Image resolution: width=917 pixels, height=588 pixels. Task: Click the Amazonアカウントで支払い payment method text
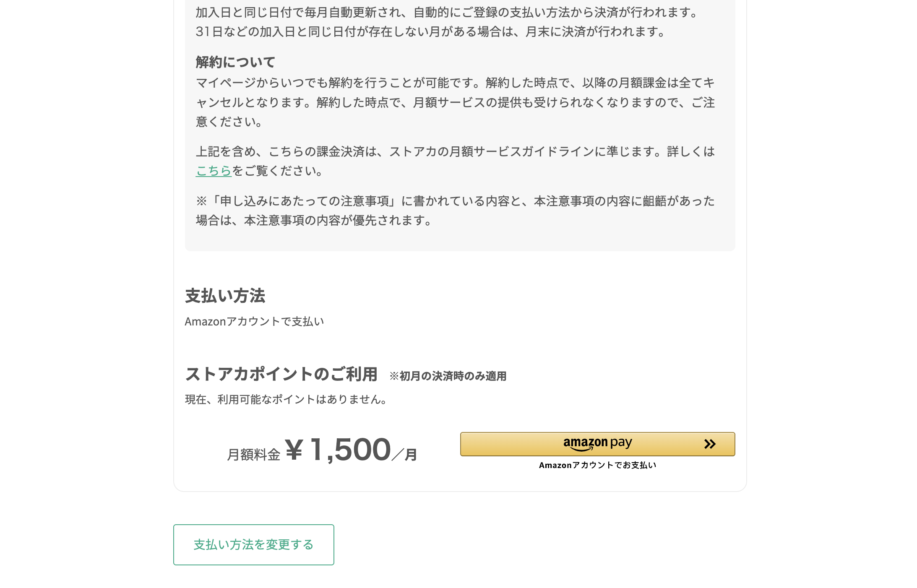pos(254,321)
